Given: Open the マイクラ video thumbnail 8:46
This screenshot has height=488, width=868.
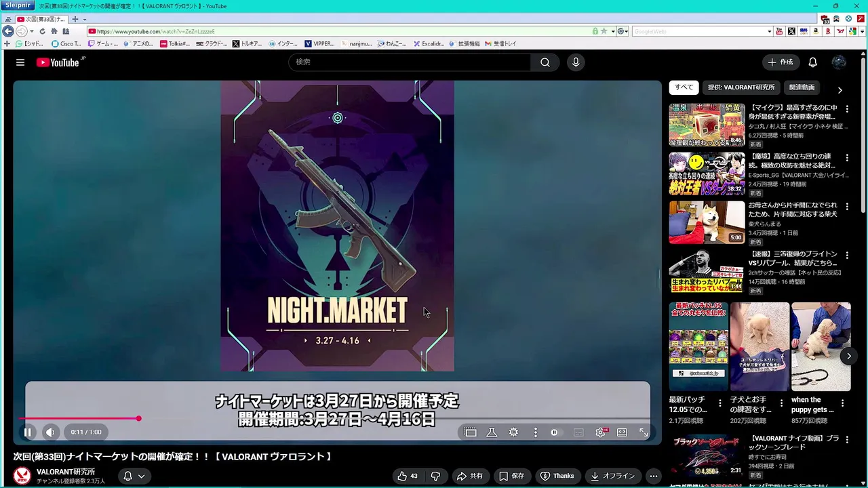Looking at the screenshot, I should (707, 125).
